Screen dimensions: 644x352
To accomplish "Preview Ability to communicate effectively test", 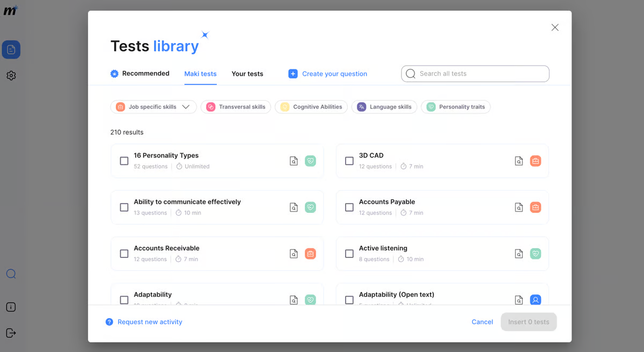I will (294, 207).
